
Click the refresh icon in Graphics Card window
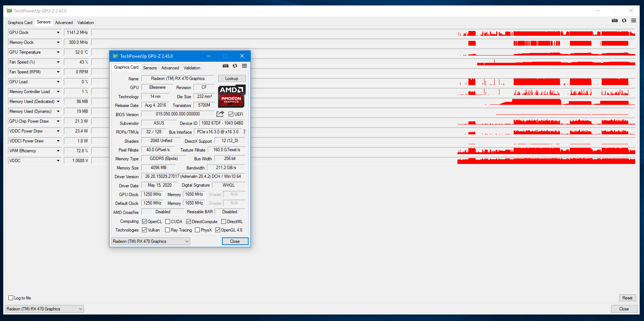point(235,66)
